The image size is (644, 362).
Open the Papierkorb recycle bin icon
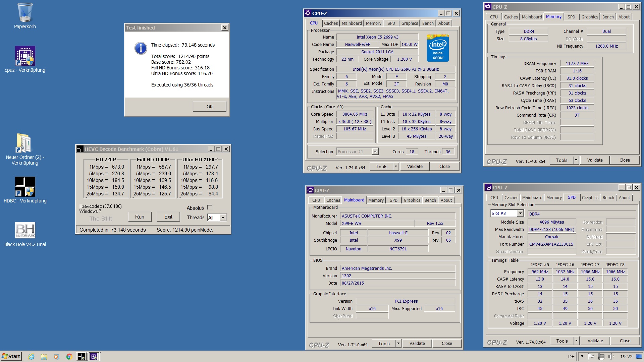[x=25, y=16]
